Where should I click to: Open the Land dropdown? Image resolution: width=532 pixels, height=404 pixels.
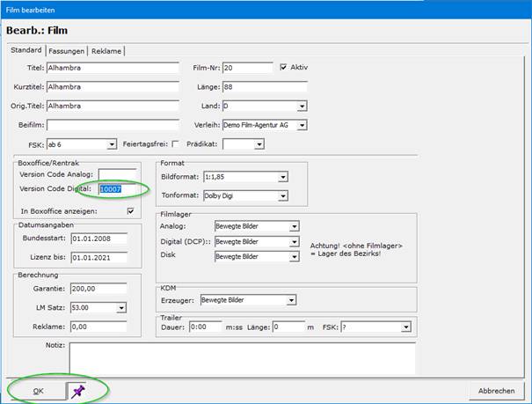[x=302, y=106]
